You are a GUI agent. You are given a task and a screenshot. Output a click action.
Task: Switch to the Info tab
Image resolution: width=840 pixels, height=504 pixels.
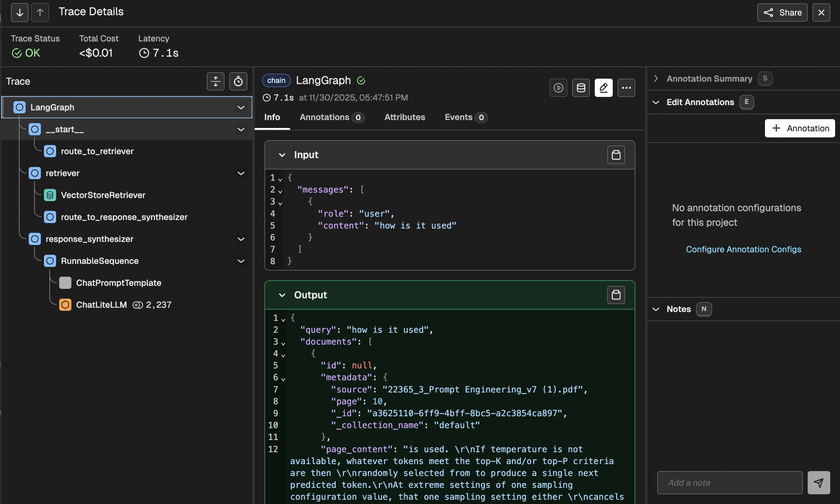272,117
